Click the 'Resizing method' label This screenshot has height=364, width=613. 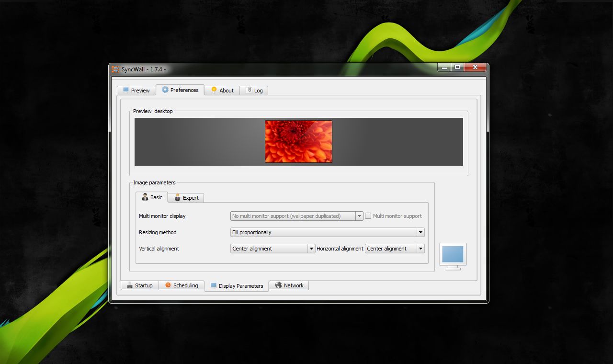158,232
